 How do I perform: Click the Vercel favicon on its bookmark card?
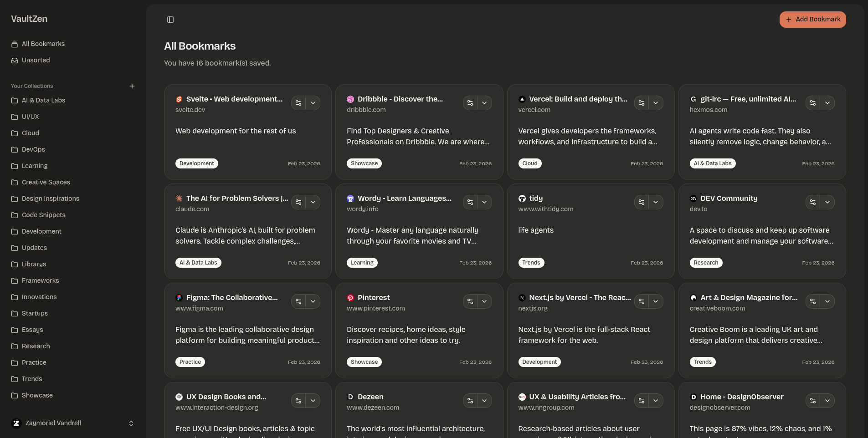click(522, 99)
